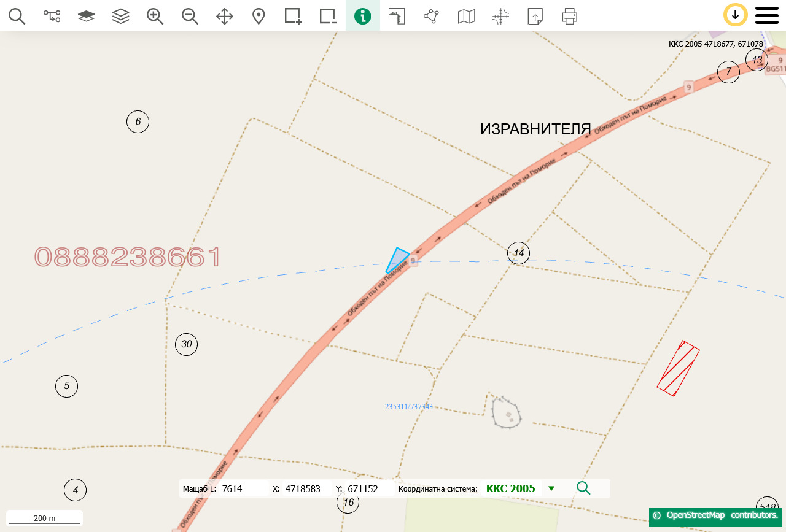786x532 pixels.
Task: Click the green coordinate search magnifier button
Action: [x=583, y=488]
